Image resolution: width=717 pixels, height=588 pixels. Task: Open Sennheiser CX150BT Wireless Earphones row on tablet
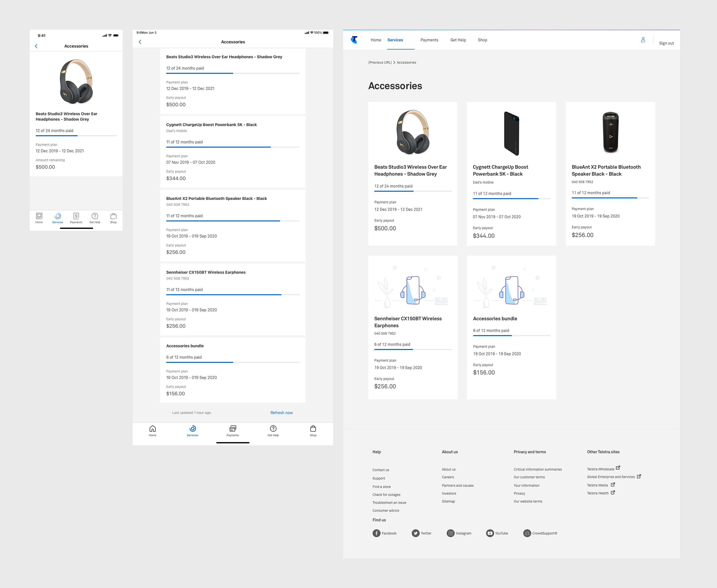tap(233, 299)
